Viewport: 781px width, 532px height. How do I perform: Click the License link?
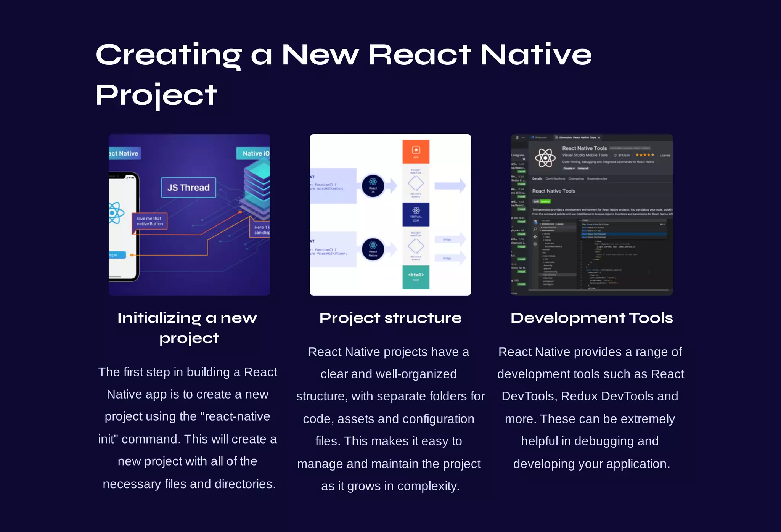coord(665,155)
